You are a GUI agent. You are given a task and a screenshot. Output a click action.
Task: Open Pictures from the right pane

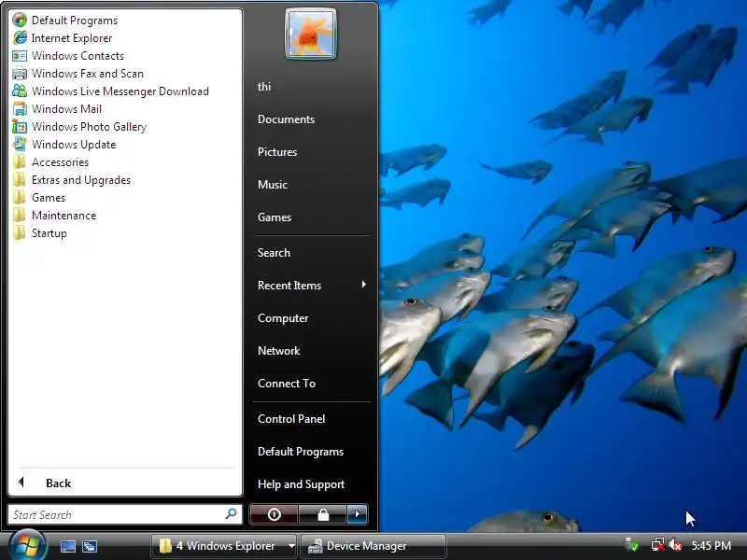[x=277, y=152]
